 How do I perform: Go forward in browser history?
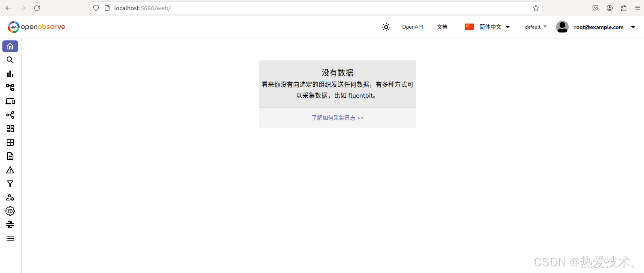(x=23, y=8)
